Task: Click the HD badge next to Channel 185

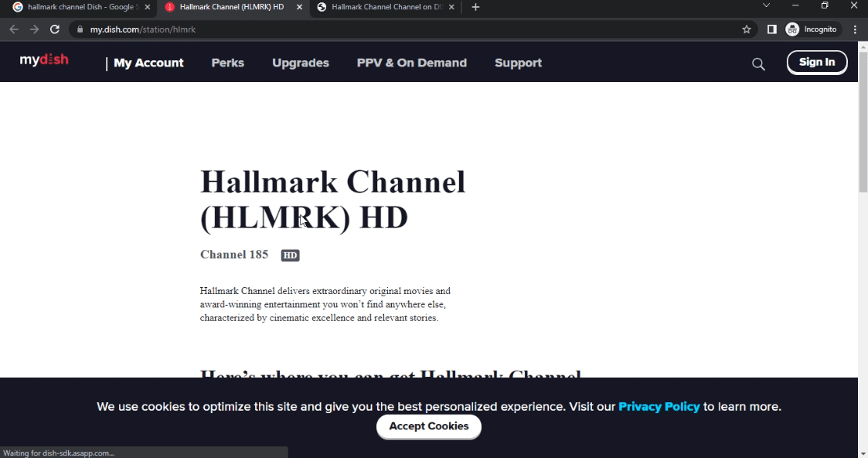Action: click(290, 255)
